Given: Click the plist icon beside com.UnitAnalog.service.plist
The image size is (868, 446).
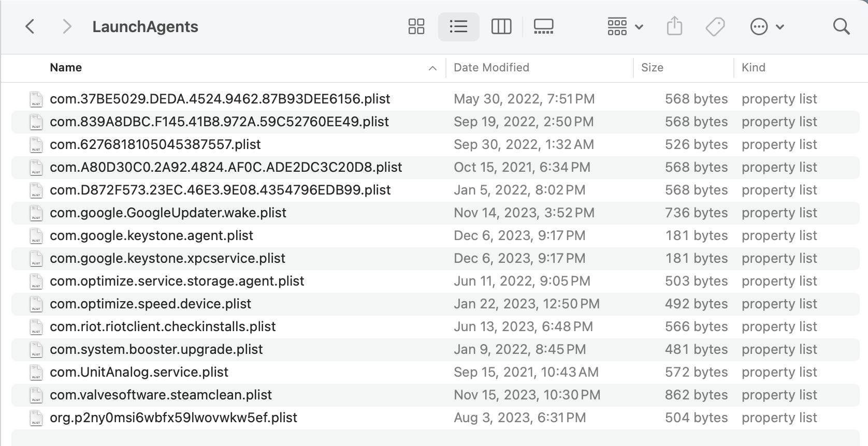Looking at the screenshot, I should coord(36,373).
